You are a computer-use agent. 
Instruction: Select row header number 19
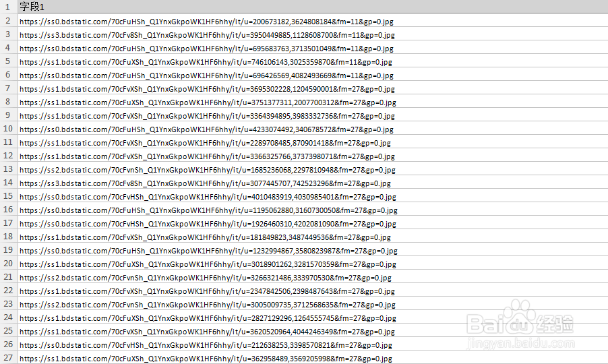coord(9,249)
